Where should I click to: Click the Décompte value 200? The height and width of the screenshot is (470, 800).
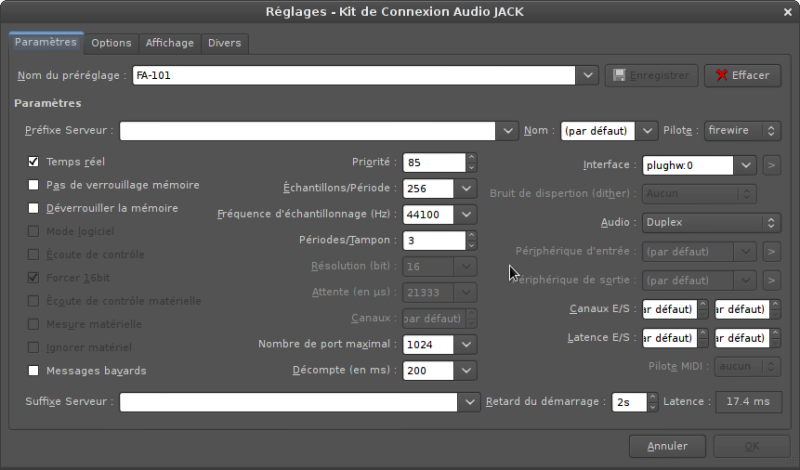428,370
